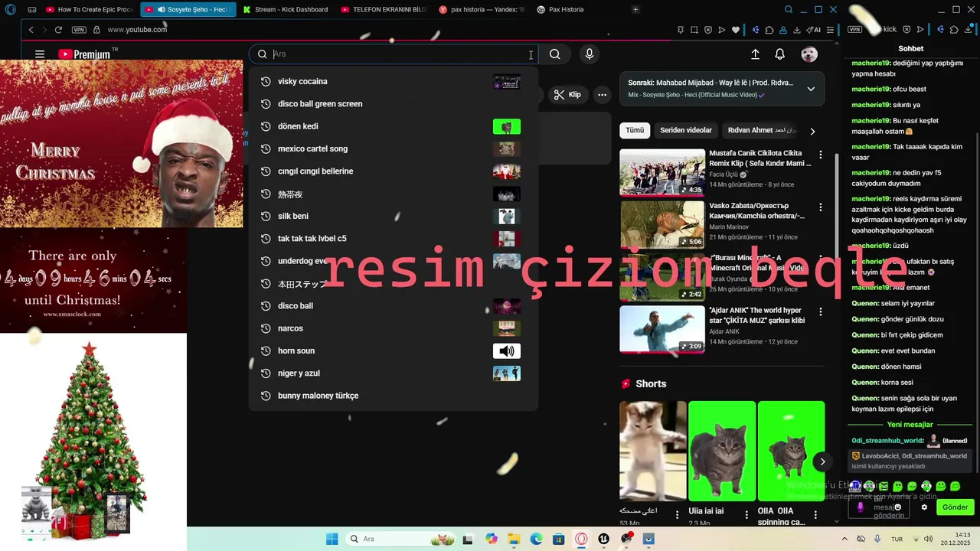Open the three-dots more actions button beside Klip
980x551 pixels.
click(603, 95)
